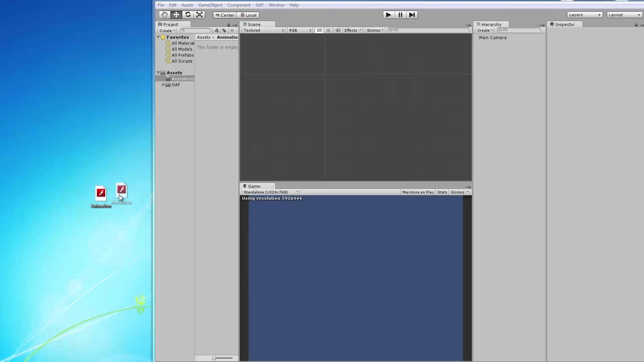Toggle Stats in Game view
Image resolution: width=644 pixels, height=362 pixels.
pos(442,192)
